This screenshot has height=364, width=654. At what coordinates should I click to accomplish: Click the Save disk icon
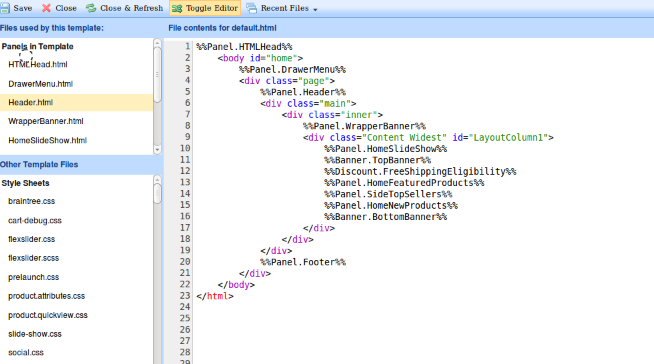(x=5, y=8)
